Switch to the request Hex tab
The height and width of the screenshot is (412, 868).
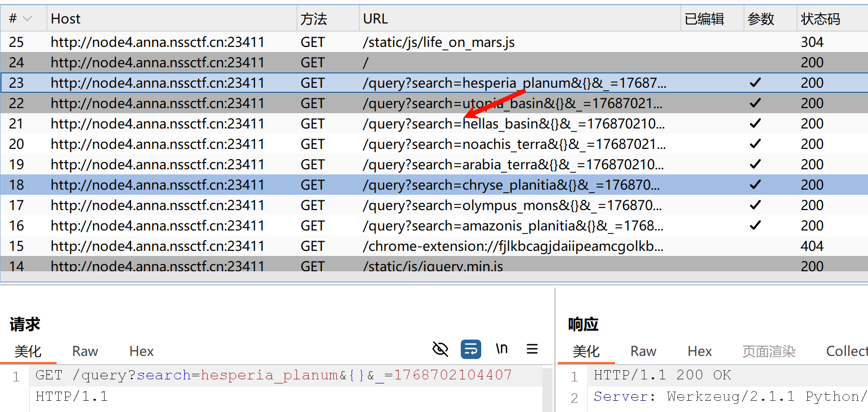[141, 351]
